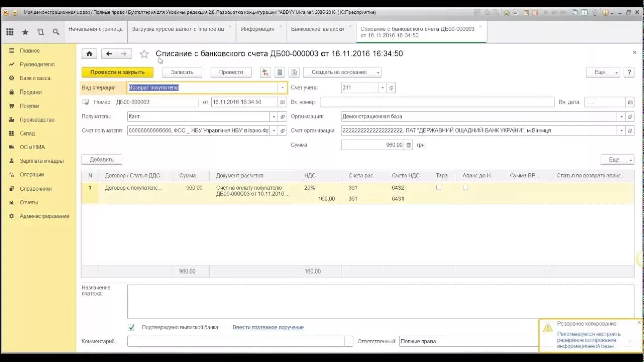644x362 pixels.
Task: Click Добавить to add a table row
Action: (102, 160)
